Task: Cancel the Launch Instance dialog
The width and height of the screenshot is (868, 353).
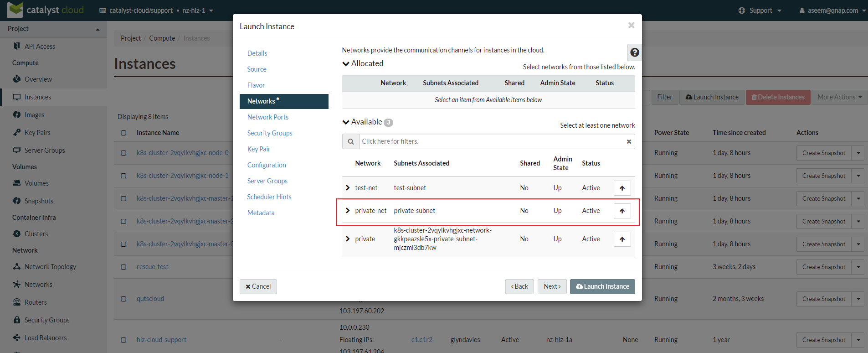Action: [x=258, y=286]
